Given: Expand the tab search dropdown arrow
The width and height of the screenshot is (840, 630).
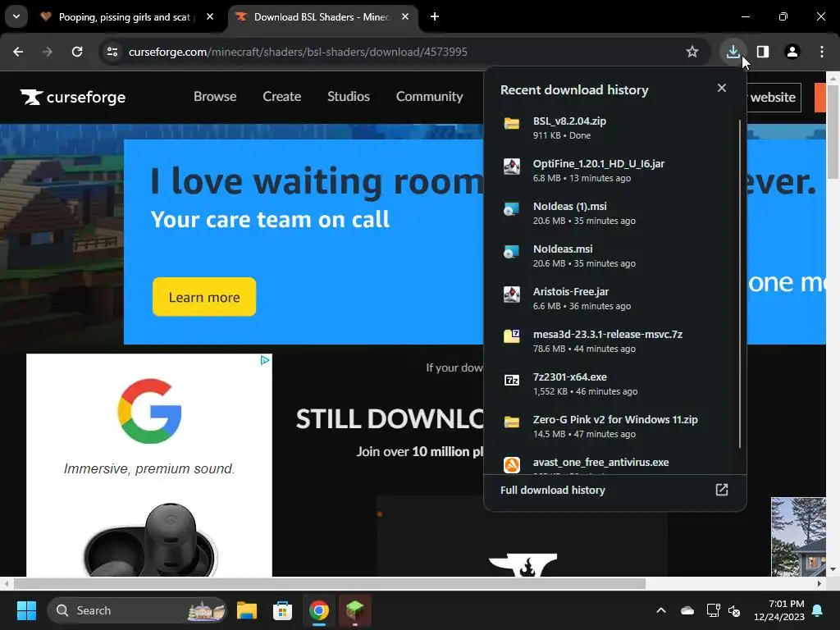Looking at the screenshot, I should tap(16, 16).
